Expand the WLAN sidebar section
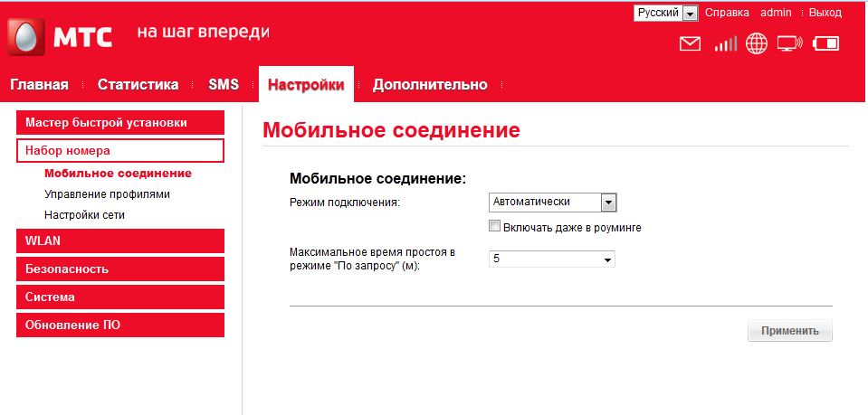868x415 pixels. tap(119, 241)
